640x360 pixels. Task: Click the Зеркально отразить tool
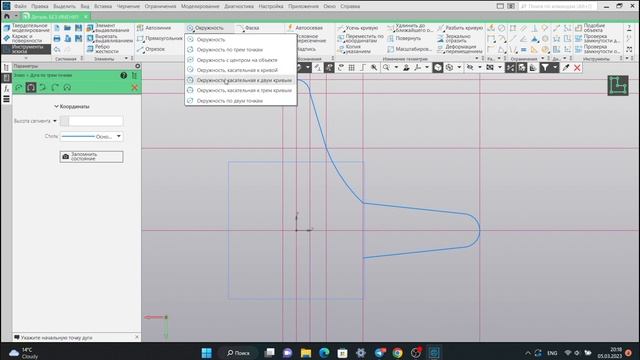click(453, 38)
